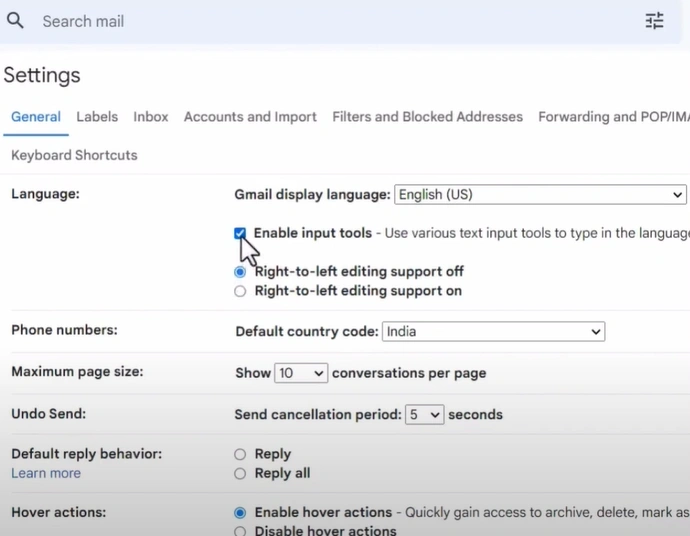The height and width of the screenshot is (536, 690).
Task: Select Right-to-left editing support on
Action: point(240,291)
